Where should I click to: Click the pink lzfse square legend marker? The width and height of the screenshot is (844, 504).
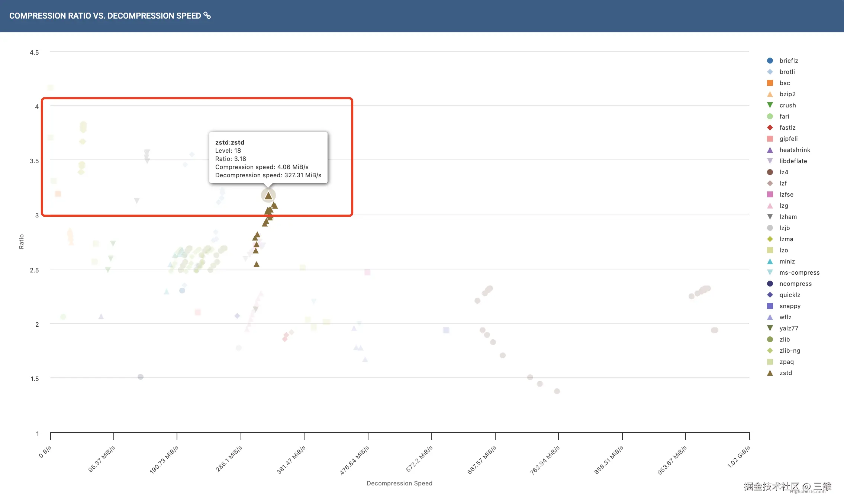770,194
